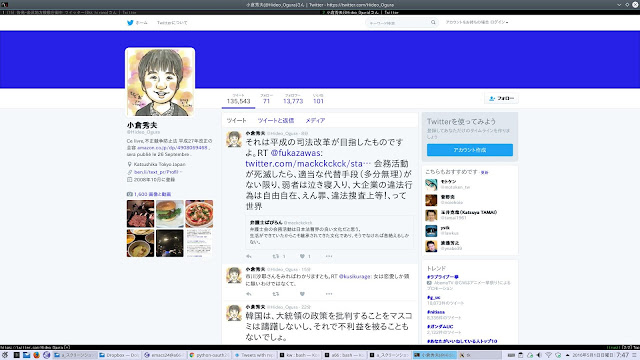
Task: Switch to the 'ツイートと返信' tab
Action: pyautogui.click(x=276, y=120)
